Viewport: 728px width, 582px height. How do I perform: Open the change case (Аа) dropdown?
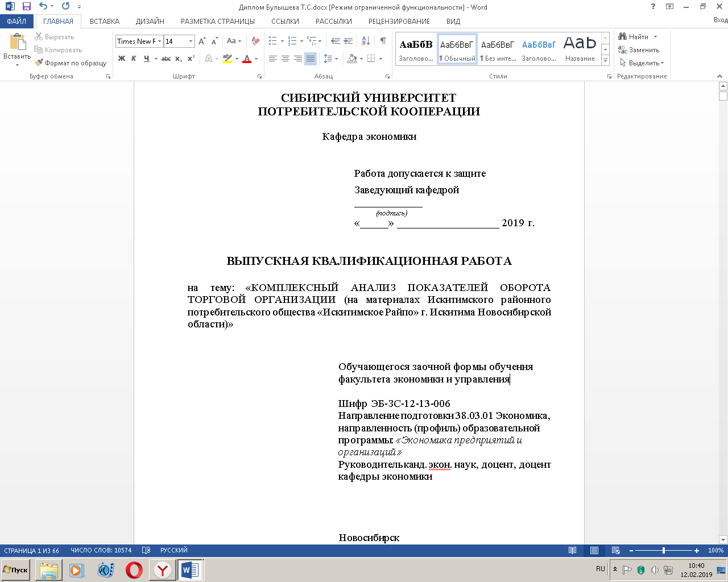coord(234,41)
